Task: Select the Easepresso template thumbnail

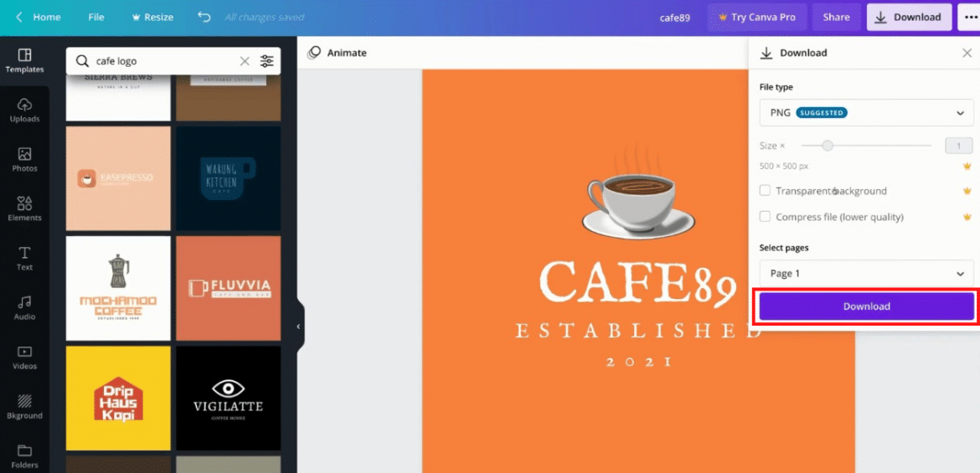Action: pyautogui.click(x=118, y=178)
